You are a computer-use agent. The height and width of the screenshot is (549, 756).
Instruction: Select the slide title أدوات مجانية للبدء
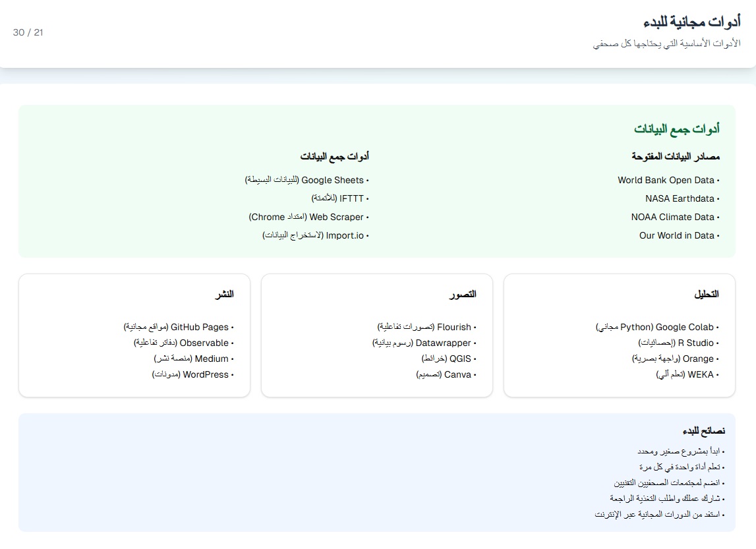click(691, 22)
